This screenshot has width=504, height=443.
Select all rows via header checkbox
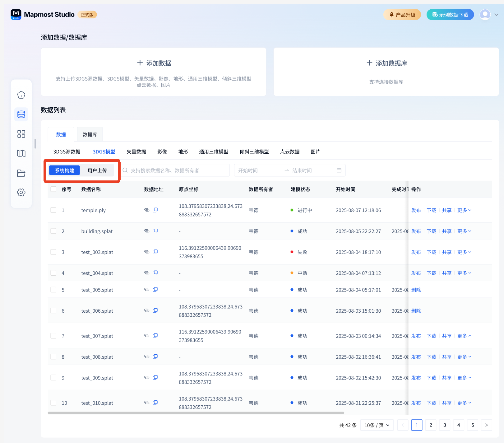coord(53,189)
